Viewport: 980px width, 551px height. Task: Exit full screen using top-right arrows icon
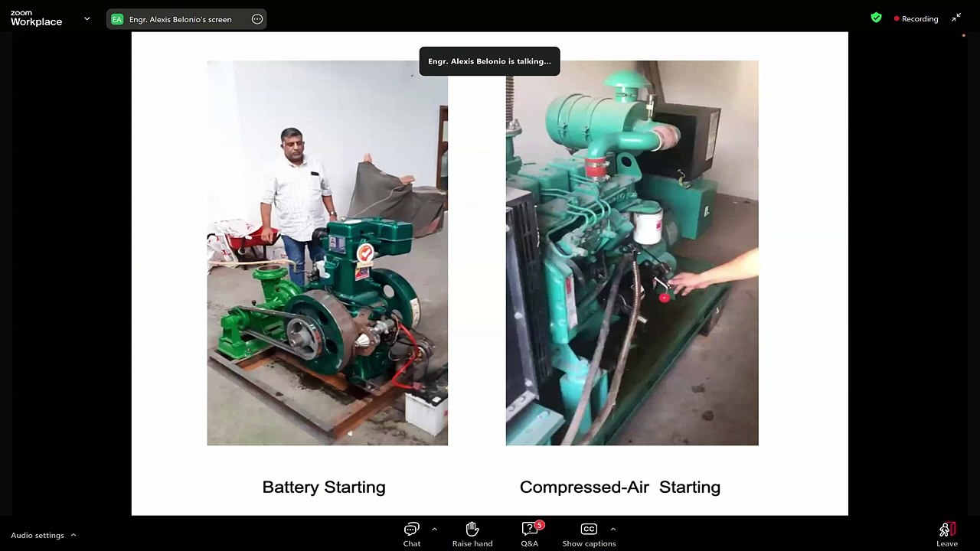[955, 18]
